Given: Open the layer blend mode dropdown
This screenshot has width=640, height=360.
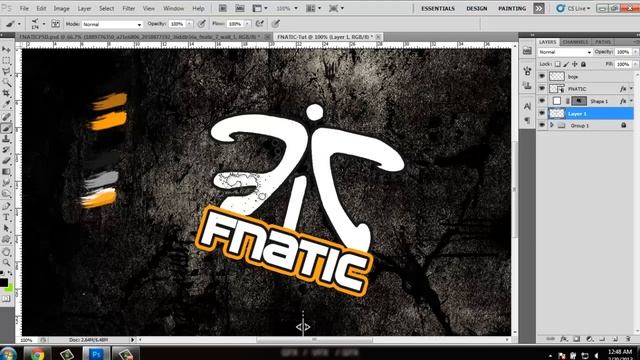Looking at the screenshot, I should coord(565,52).
